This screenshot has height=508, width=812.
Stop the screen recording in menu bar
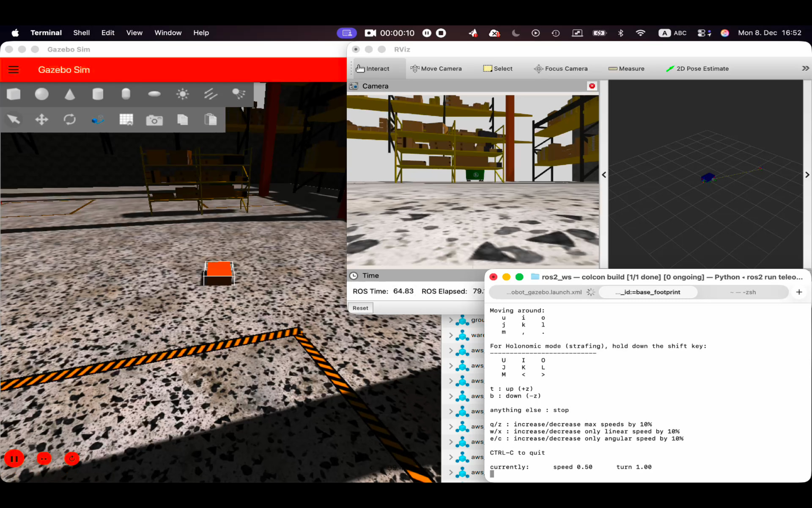(x=441, y=33)
